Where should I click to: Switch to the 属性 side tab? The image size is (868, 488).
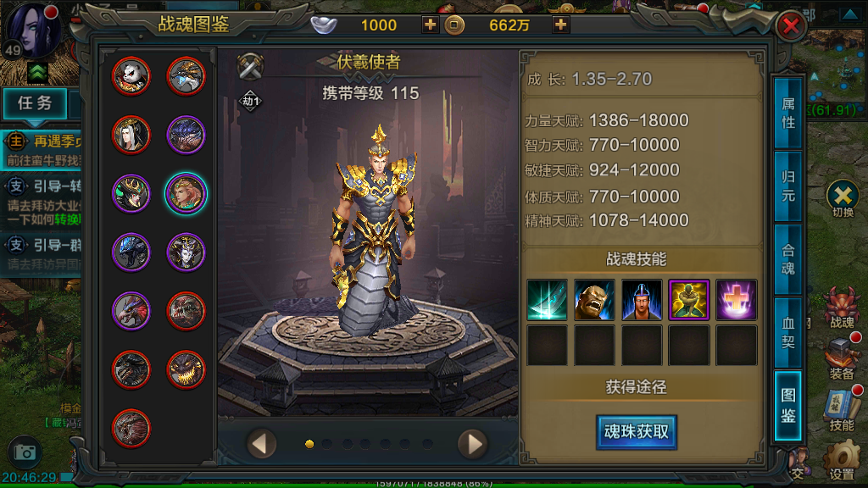point(787,114)
